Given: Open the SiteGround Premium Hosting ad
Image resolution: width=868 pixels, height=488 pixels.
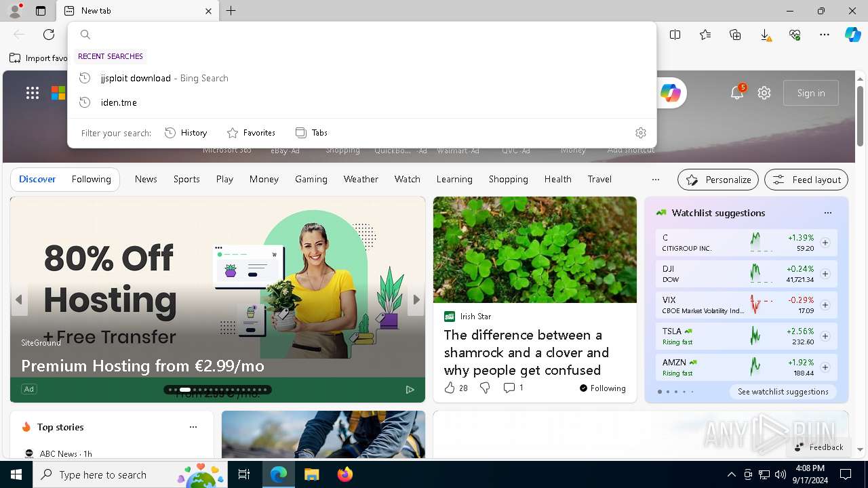Looking at the screenshot, I should pyautogui.click(x=142, y=366).
